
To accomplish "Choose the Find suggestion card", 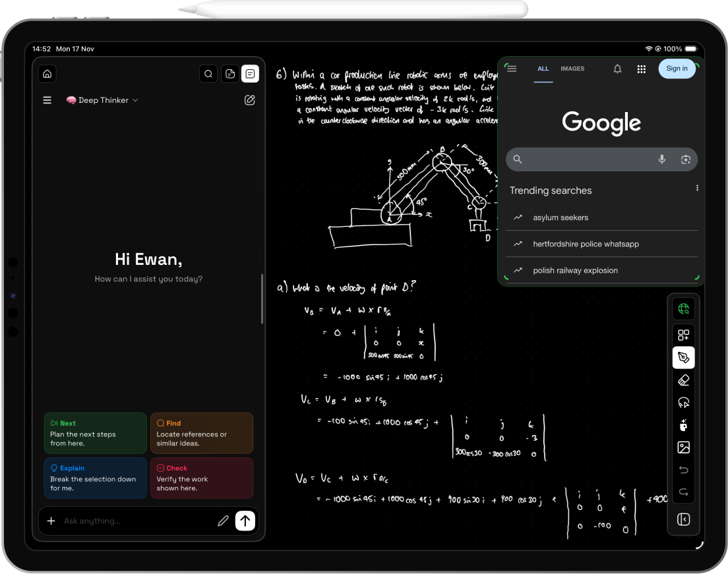I will (x=202, y=433).
